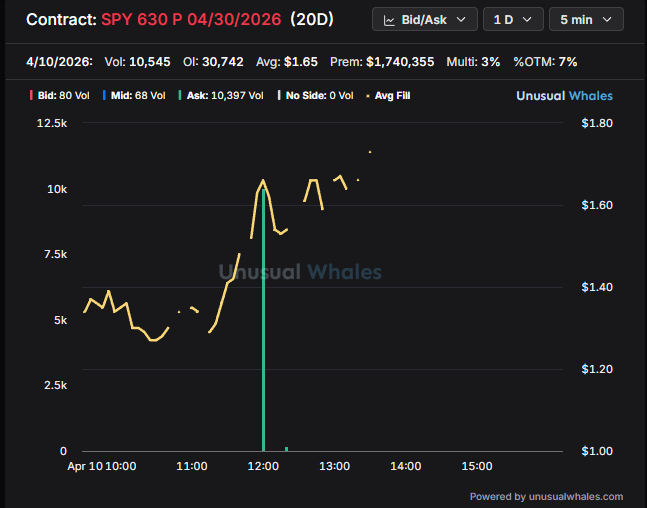
Task: Open the 5 min interval dropdown
Action: click(x=586, y=19)
